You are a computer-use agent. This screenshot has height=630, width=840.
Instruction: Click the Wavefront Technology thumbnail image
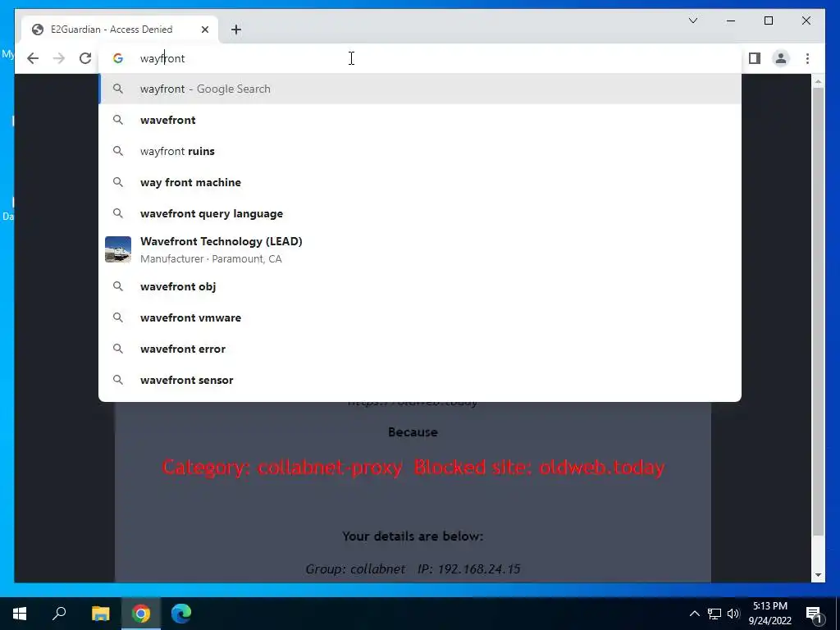pos(118,249)
